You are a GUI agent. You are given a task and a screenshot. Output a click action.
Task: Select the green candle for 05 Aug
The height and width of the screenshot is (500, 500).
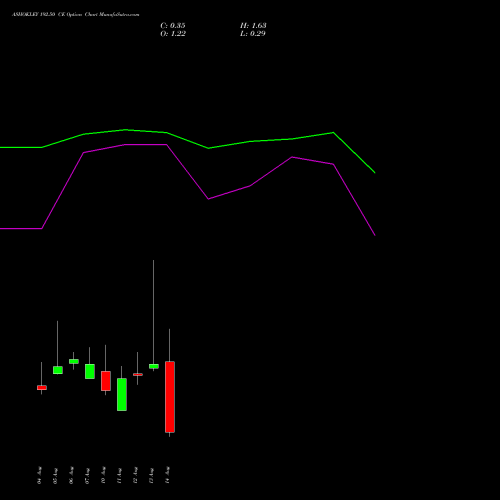[x=58, y=370]
